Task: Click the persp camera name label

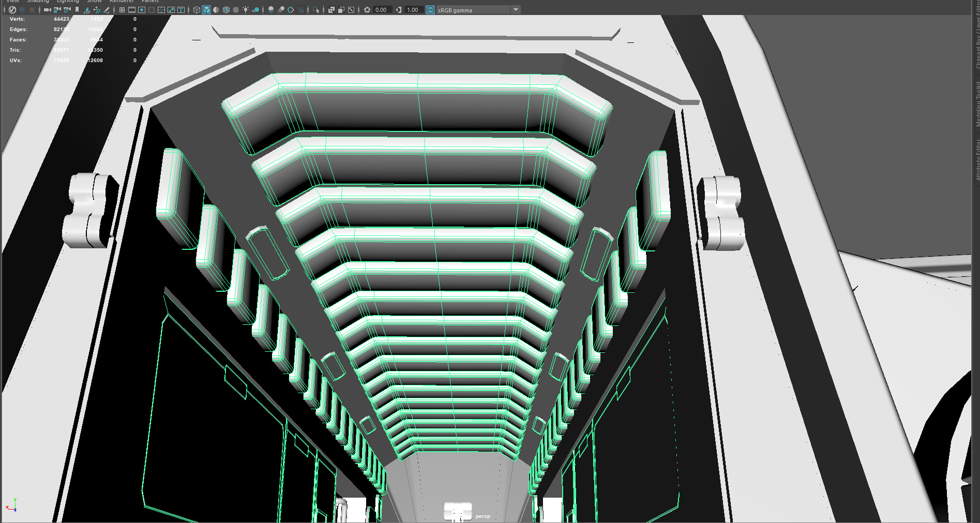Action: [483, 516]
